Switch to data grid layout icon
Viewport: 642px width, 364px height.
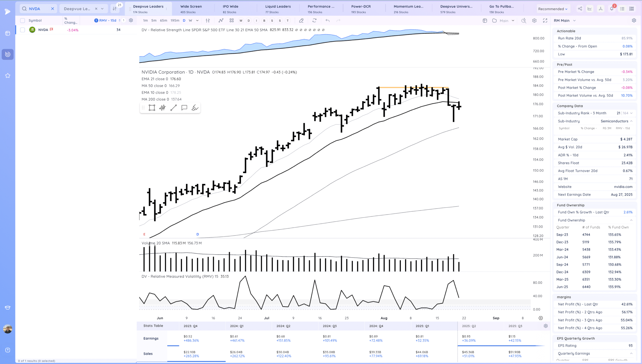click(x=632, y=9)
